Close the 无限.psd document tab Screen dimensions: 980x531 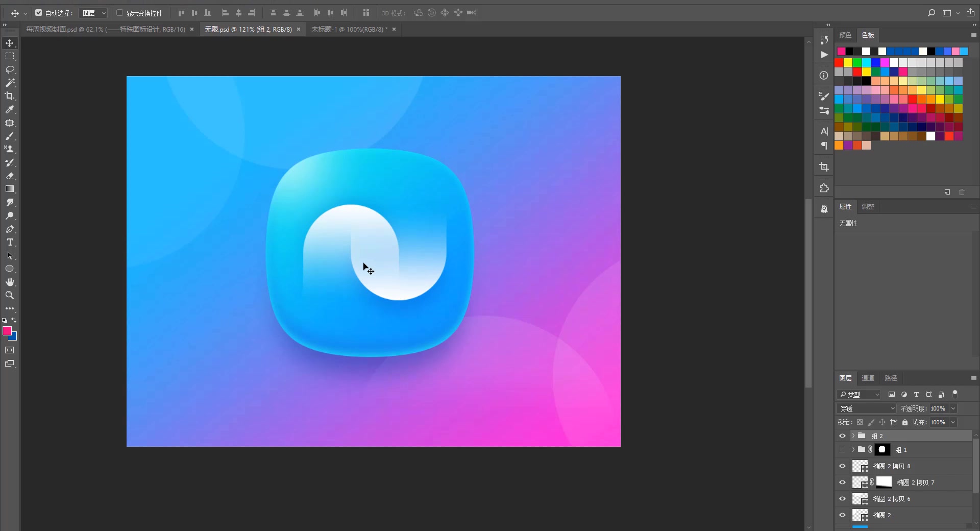[x=299, y=29]
